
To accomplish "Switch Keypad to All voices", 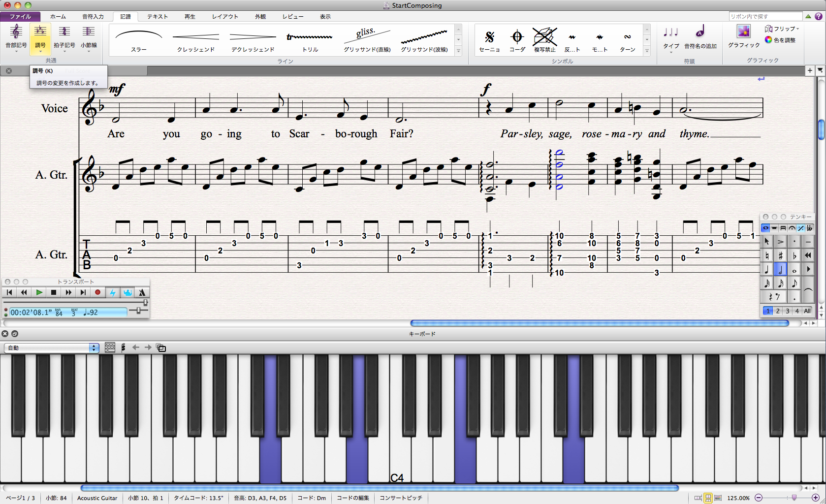I will click(807, 311).
